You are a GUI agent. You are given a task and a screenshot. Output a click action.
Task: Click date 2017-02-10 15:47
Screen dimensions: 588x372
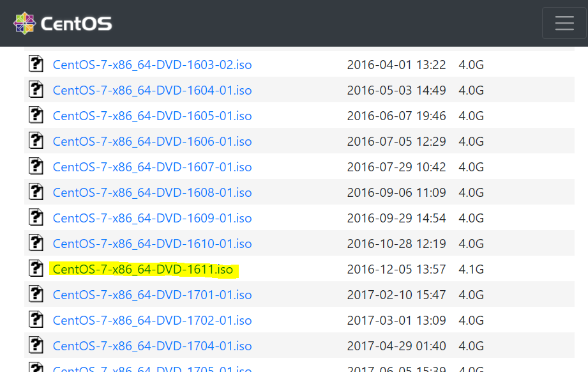pyautogui.click(x=396, y=295)
